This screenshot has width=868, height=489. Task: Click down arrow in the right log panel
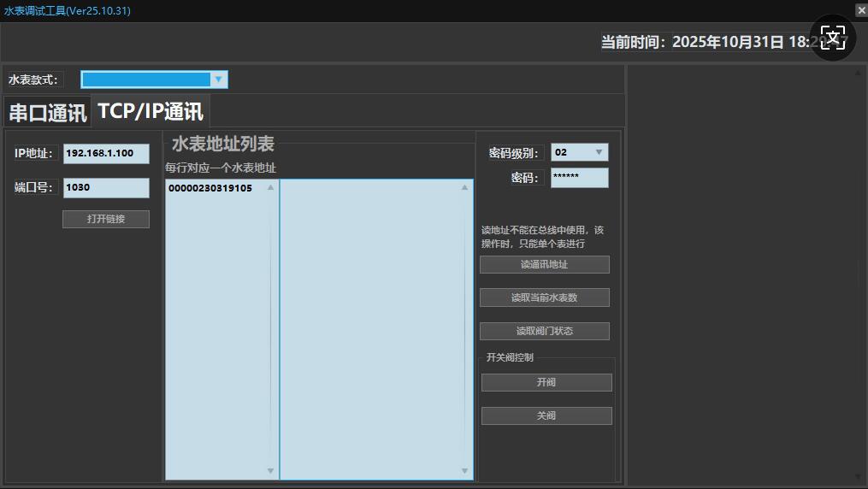click(x=858, y=474)
